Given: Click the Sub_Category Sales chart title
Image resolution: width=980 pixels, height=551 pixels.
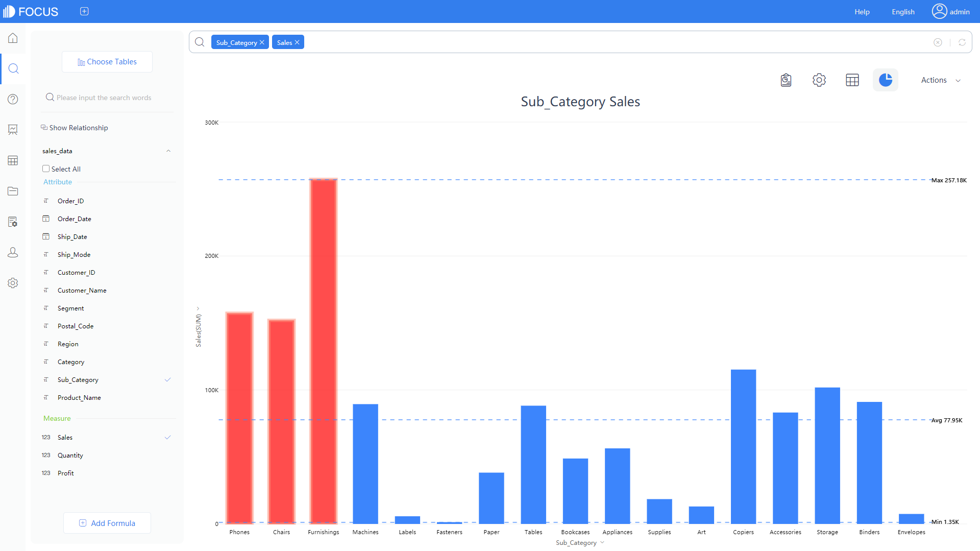Looking at the screenshot, I should 580,102.
